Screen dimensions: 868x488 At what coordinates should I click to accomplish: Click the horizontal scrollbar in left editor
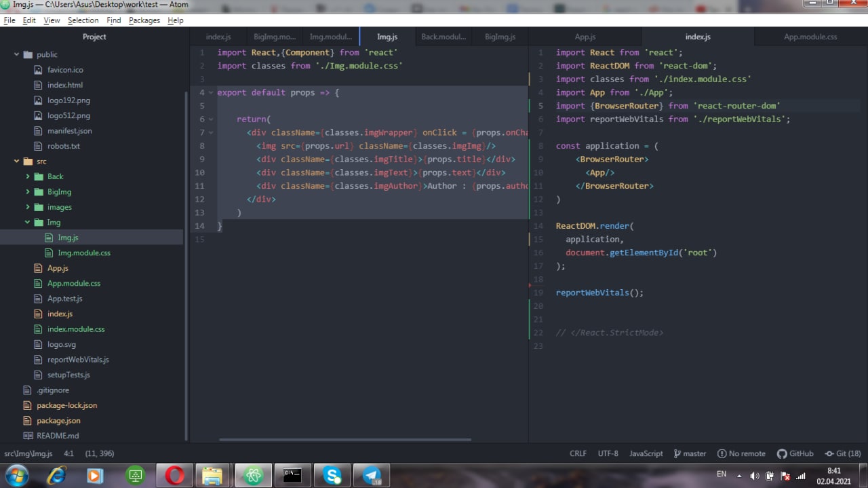344,439
